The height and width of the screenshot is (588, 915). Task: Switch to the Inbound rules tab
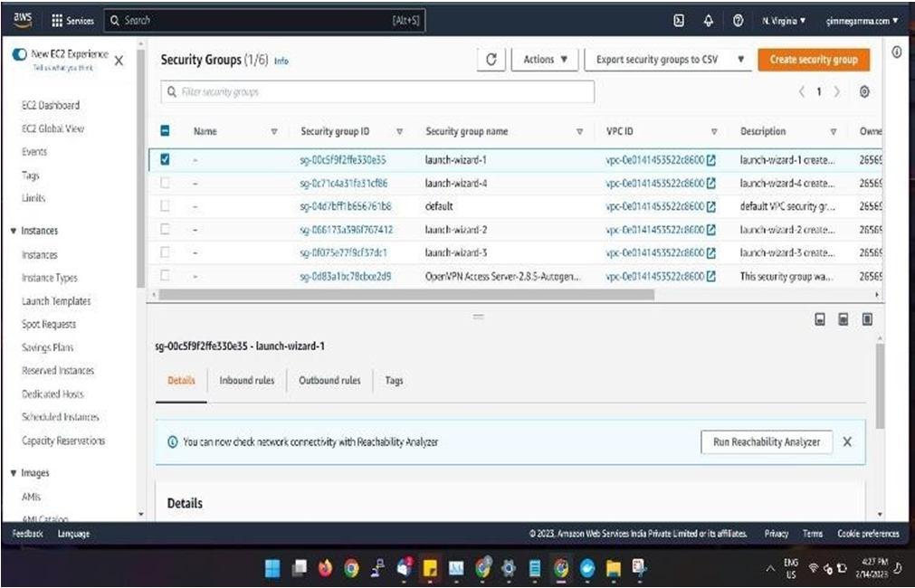click(x=247, y=380)
